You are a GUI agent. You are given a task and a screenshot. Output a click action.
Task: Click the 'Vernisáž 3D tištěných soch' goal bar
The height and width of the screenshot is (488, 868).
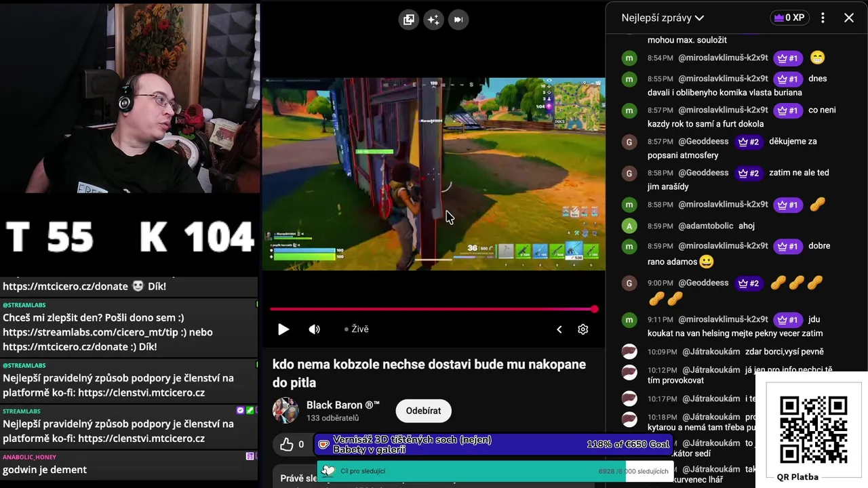click(x=494, y=445)
